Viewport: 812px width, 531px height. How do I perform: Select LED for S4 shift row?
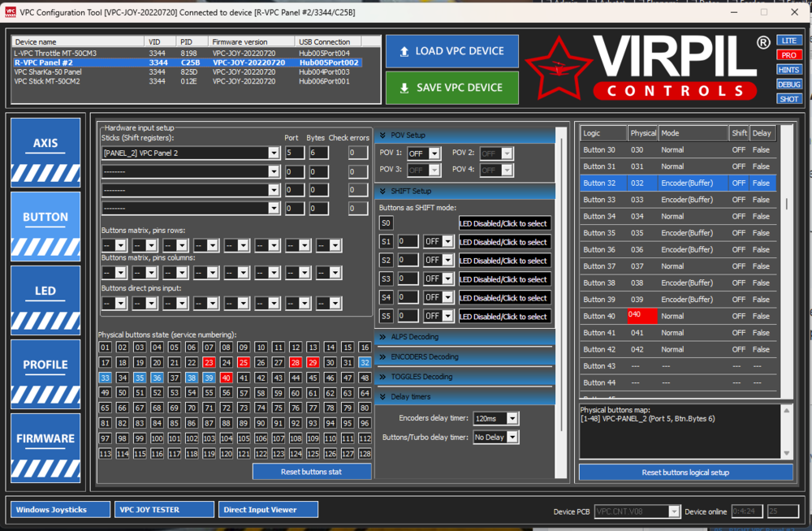[504, 298]
